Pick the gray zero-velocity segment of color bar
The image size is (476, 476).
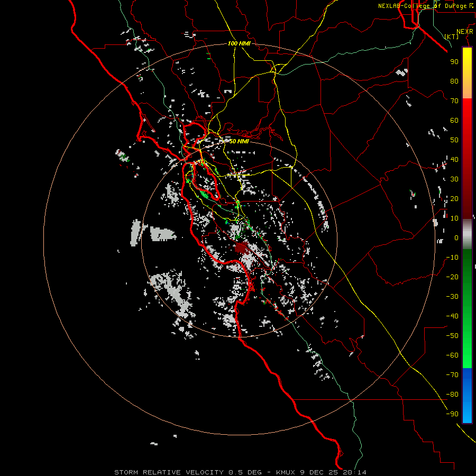(x=467, y=234)
